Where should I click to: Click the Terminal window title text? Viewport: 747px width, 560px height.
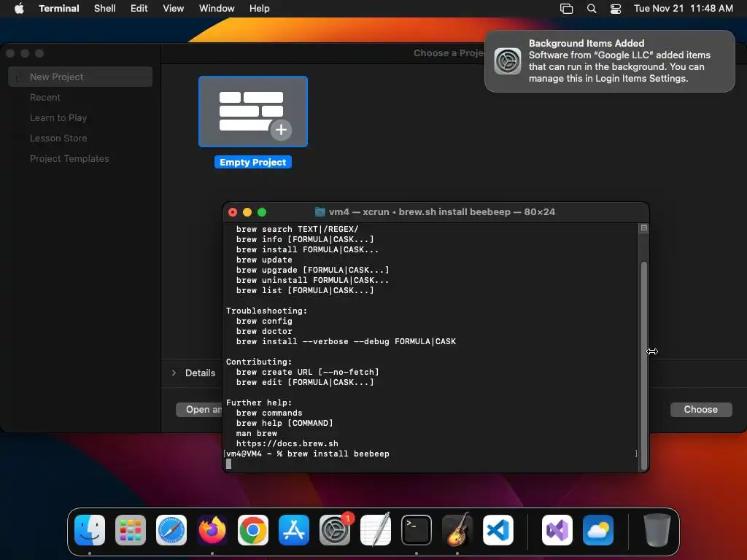coord(442,212)
